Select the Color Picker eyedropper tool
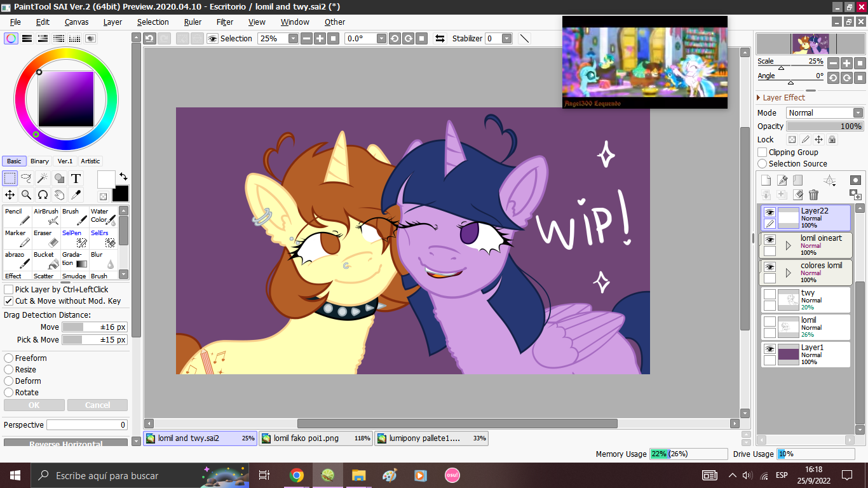 coord(76,194)
